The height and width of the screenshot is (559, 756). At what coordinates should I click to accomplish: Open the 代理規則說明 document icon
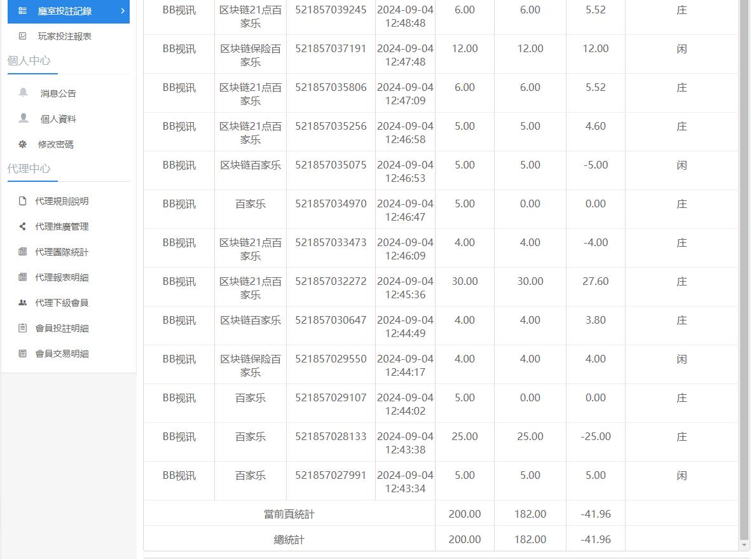[23, 201]
